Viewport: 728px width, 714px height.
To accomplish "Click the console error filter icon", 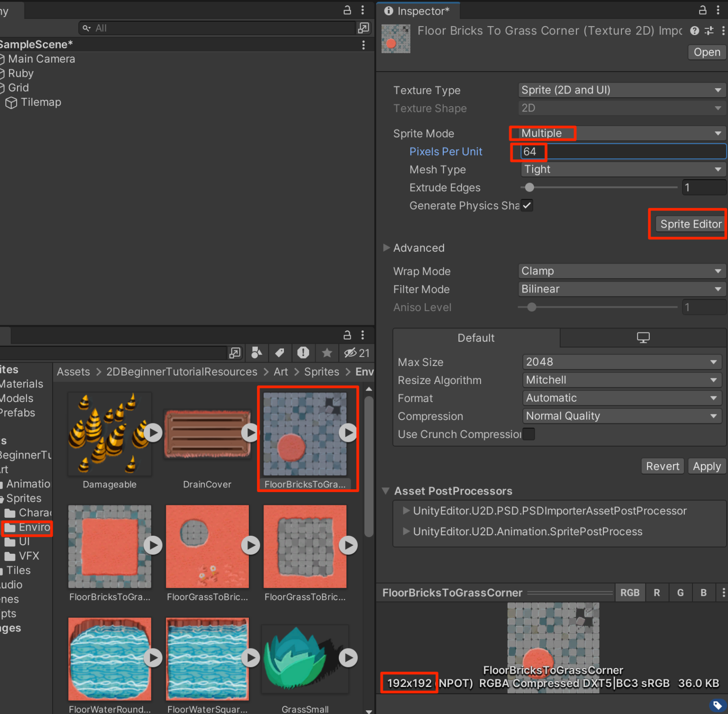I will 303,353.
